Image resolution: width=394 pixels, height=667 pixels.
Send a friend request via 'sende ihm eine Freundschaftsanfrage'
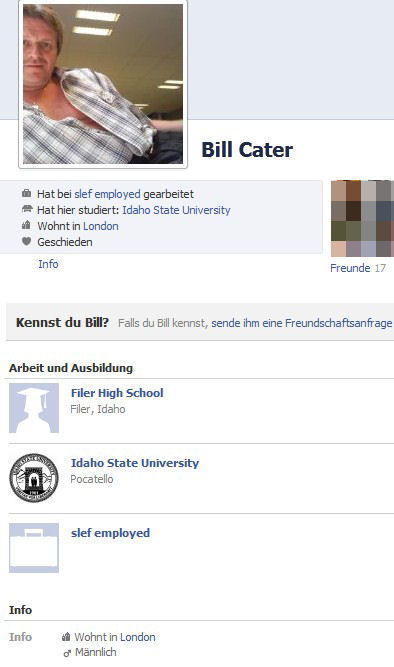tap(302, 323)
